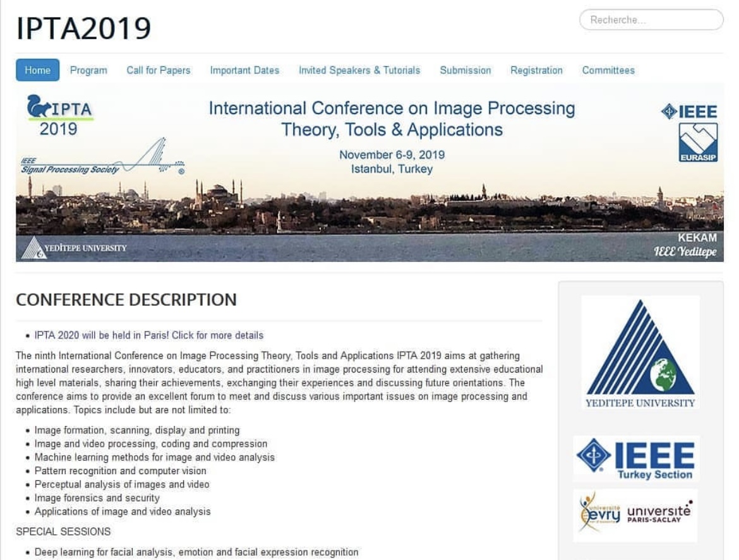Image resolution: width=739 pixels, height=560 pixels.
Task: Open the IPTA 2020 Paris details link
Action: [x=148, y=335]
